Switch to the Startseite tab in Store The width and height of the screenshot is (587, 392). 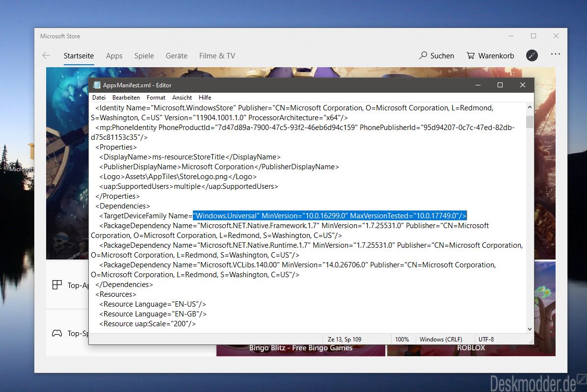coord(79,56)
